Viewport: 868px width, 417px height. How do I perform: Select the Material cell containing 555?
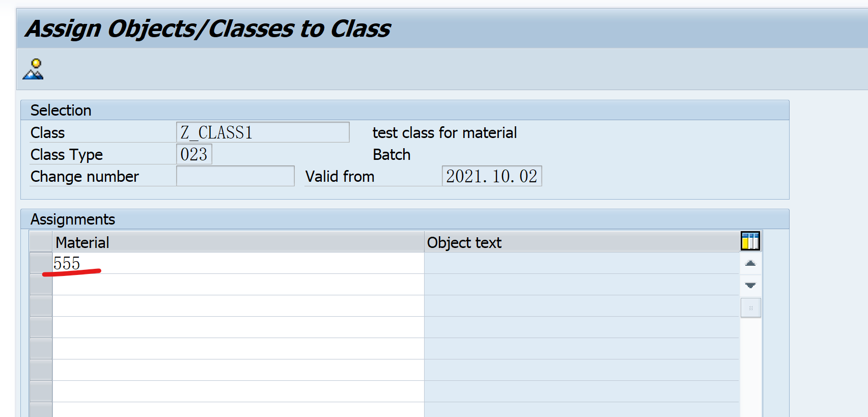pyautogui.click(x=238, y=263)
